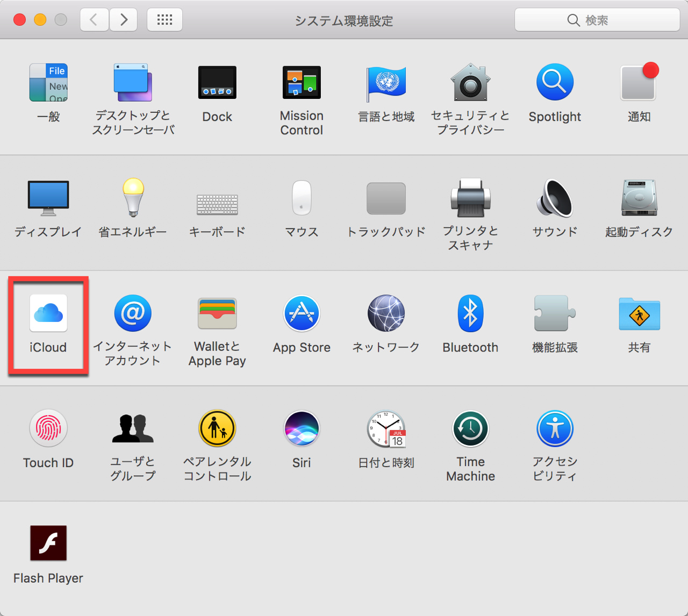Open the 一般 (General) preferences
The height and width of the screenshot is (616, 688).
(48, 82)
